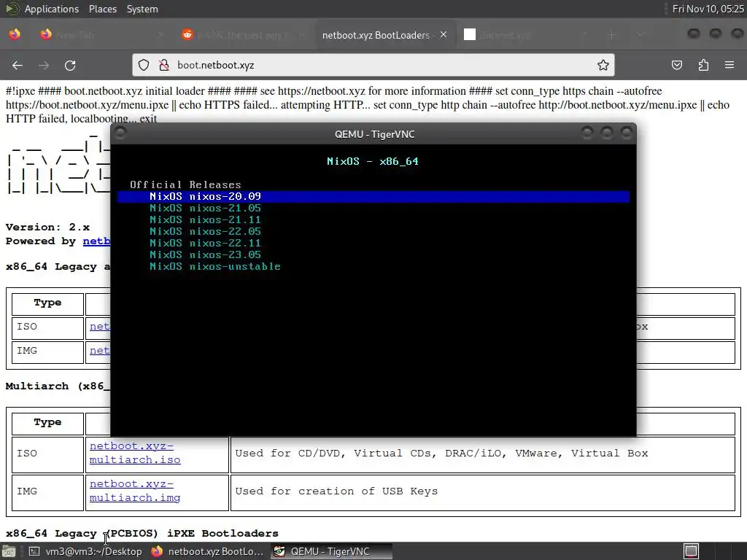Open the netboot.xyz-multiarch.iso link
Image resolution: width=747 pixels, height=560 pixels.
coord(135,453)
